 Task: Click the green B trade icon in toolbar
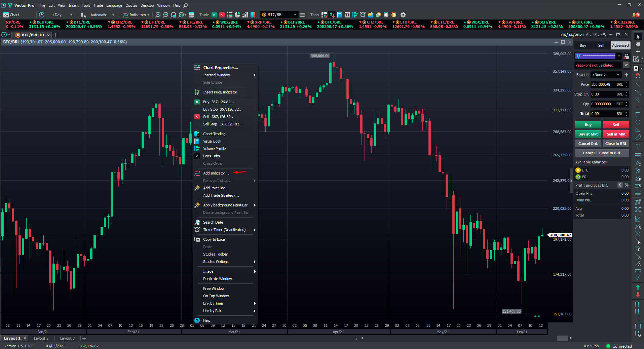coord(214,15)
